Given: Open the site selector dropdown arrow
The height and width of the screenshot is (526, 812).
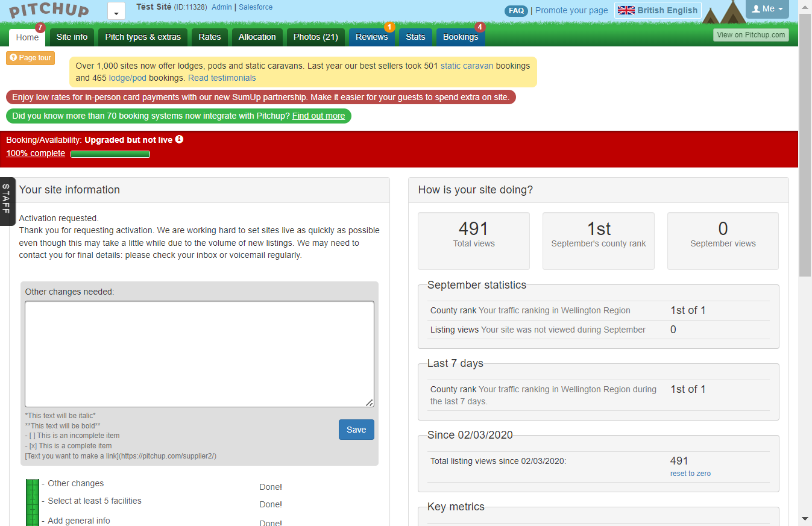Looking at the screenshot, I should tap(116, 12).
